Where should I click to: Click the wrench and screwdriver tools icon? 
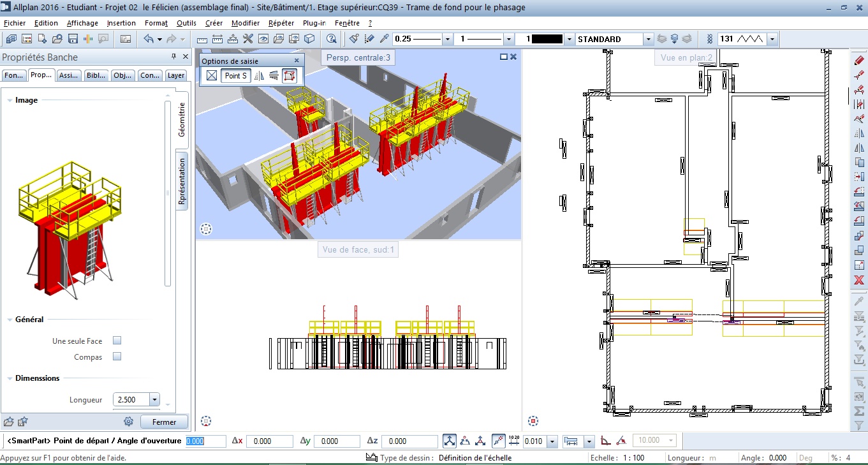[247, 39]
